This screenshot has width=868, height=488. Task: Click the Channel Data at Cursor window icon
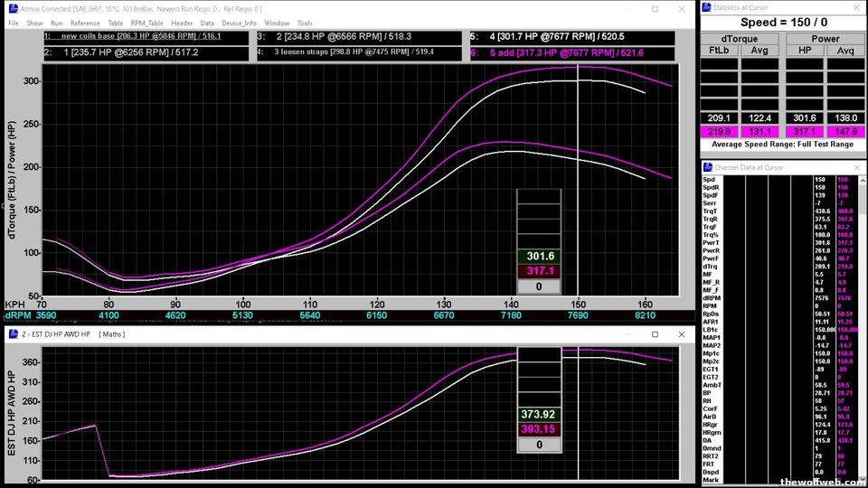pyautogui.click(x=707, y=167)
